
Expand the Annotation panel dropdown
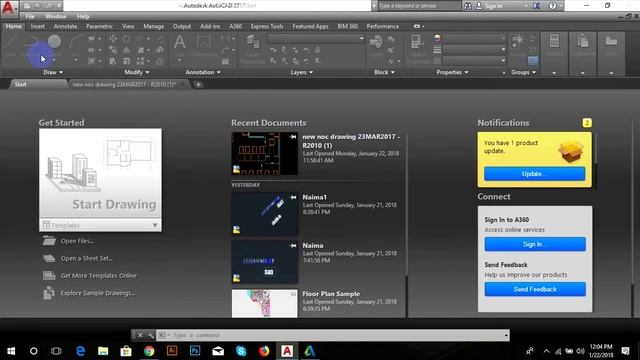coord(203,72)
